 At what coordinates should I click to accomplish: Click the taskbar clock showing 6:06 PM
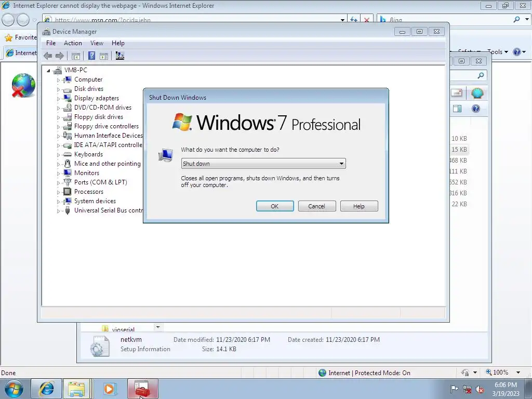(506, 389)
